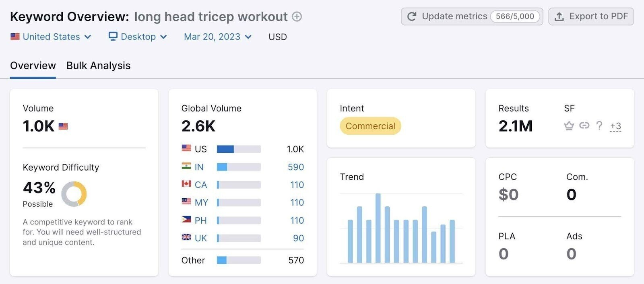
Task: Click the link SERP feature icon
Action: (584, 126)
